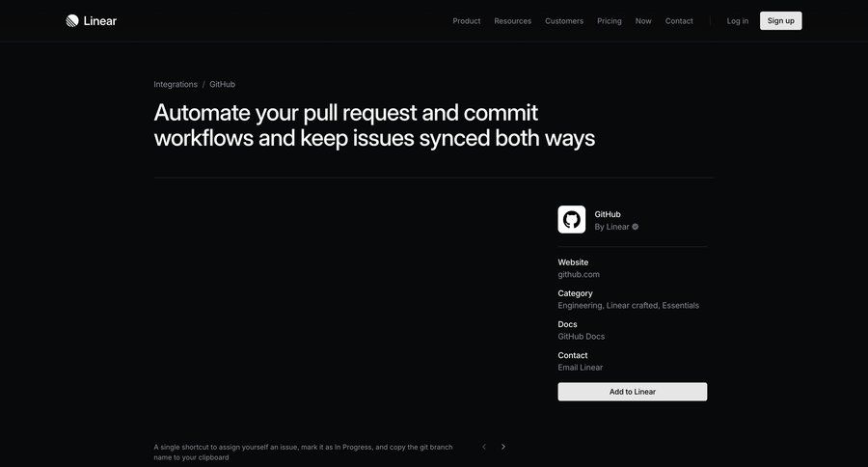Click the Log in link
Viewport: 868px width, 467px height.
click(738, 21)
